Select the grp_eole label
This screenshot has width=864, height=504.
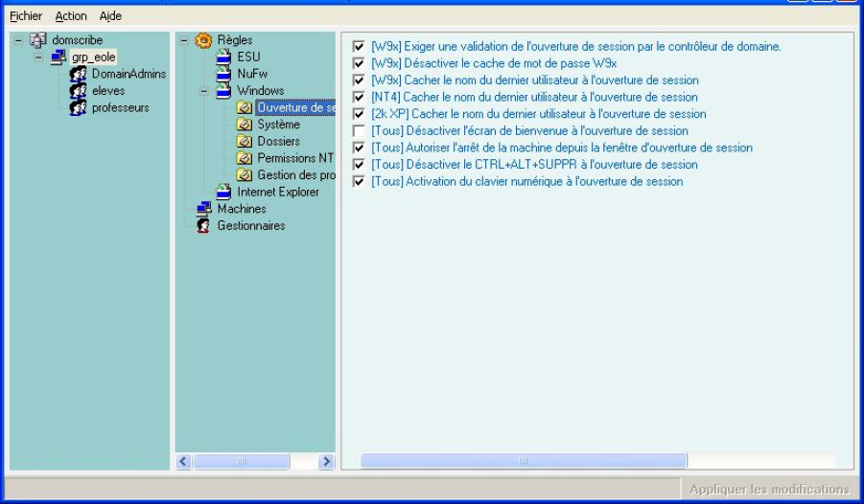(94, 57)
